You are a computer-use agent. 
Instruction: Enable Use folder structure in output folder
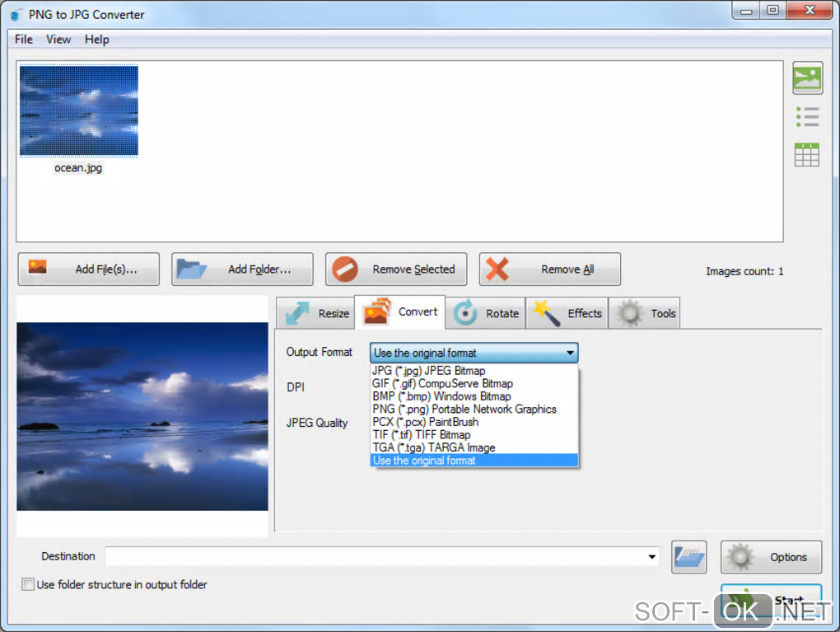tap(28, 584)
